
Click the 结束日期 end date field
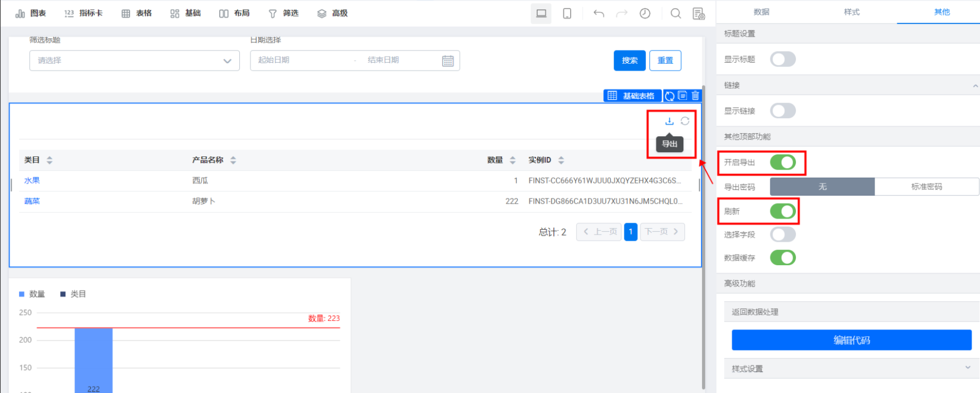pyautogui.click(x=398, y=60)
